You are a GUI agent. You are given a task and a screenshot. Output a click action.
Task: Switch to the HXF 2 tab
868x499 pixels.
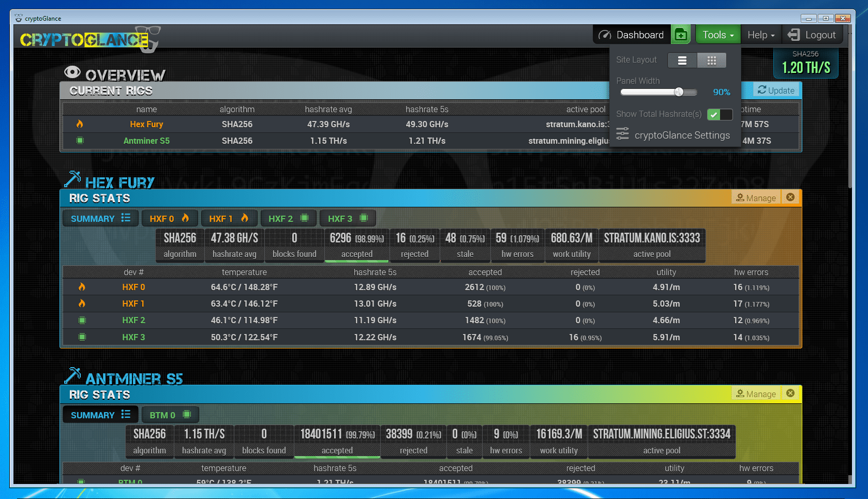pyautogui.click(x=288, y=218)
